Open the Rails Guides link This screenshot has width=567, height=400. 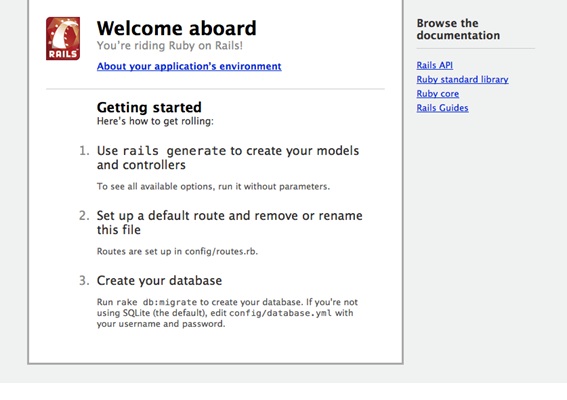(442, 108)
